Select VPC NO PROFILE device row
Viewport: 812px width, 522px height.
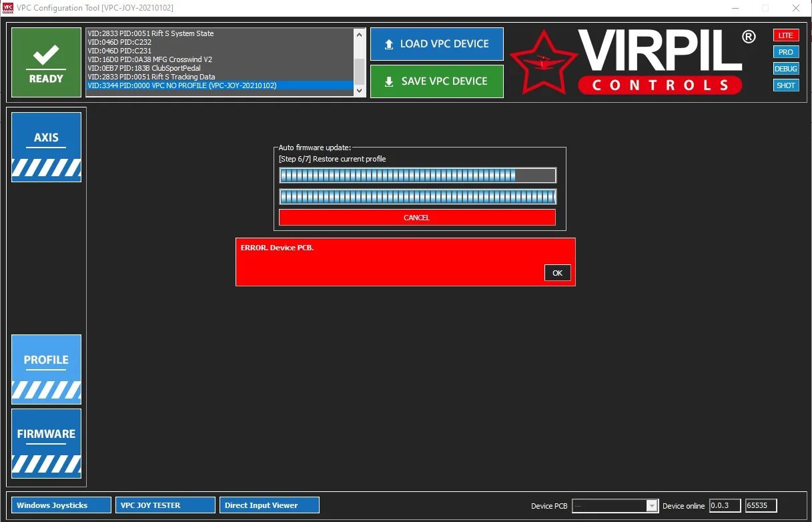coord(220,85)
